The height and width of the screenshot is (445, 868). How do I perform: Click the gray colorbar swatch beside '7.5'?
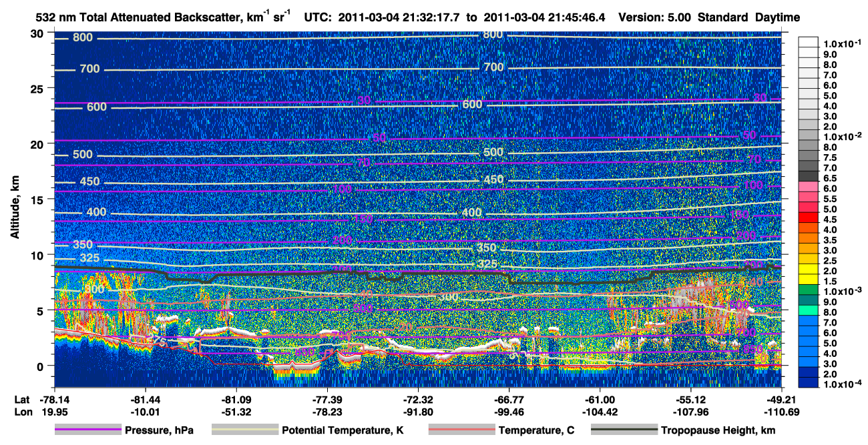click(809, 155)
